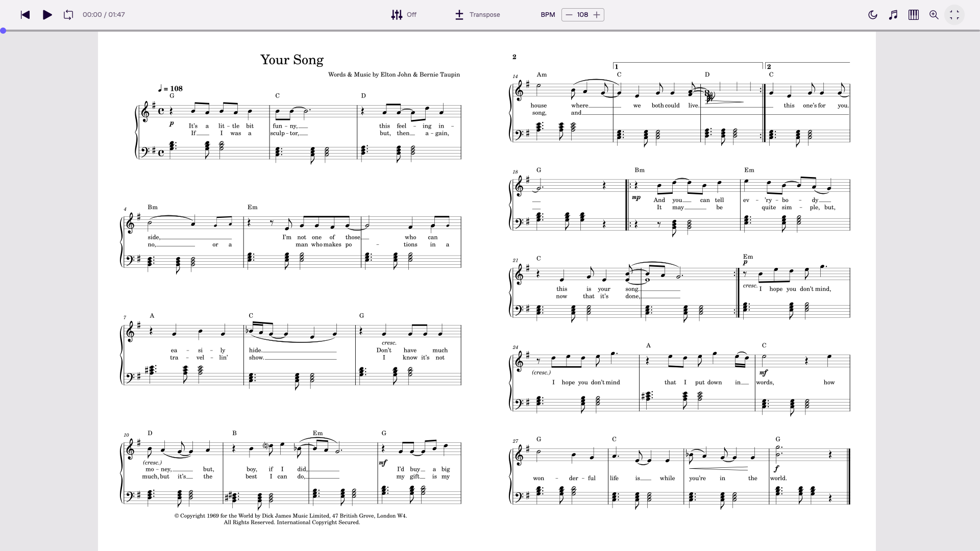The height and width of the screenshot is (551, 980).
Task: Click the "Am" chord symbol at measure 14
Action: [542, 74]
